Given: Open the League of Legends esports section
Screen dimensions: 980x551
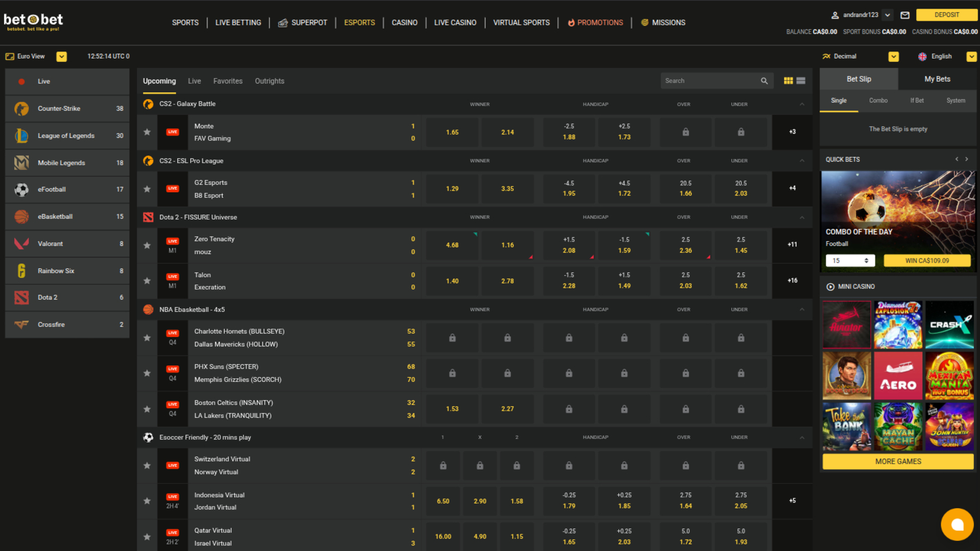Looking at the screenshot, I should 21,135.
